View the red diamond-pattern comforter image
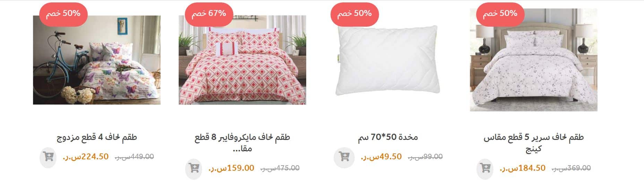The image size is (644, 186). click(242, 60)
